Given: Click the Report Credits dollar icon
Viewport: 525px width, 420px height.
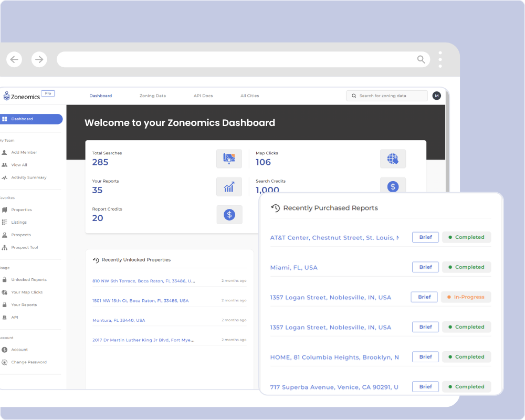Looking at the screenshot, I should pyautogui.click(x=229, y=215).
